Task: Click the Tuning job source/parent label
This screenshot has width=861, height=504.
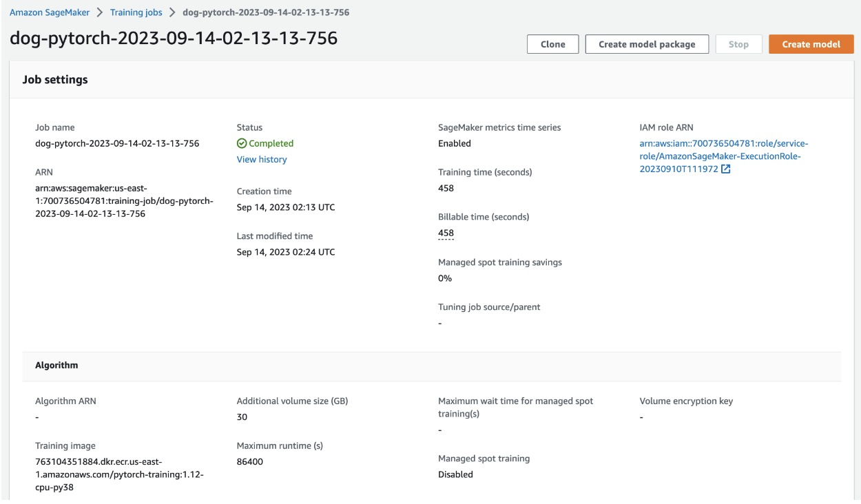Action: click(x=489, y=307)
